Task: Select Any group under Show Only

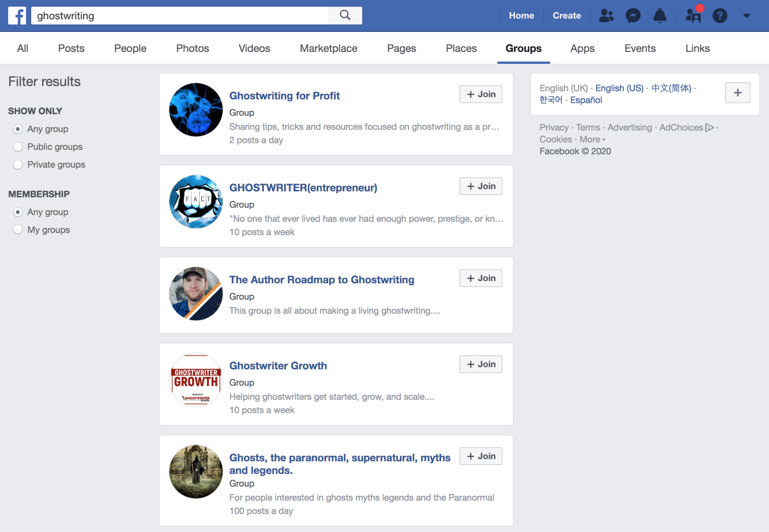Action: tap(18, 129)
